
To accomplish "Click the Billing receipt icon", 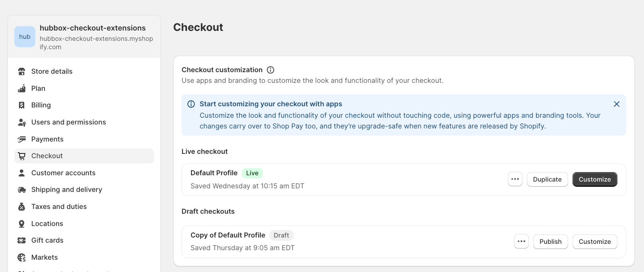I will pyautogui.click(x=22, y=105).
